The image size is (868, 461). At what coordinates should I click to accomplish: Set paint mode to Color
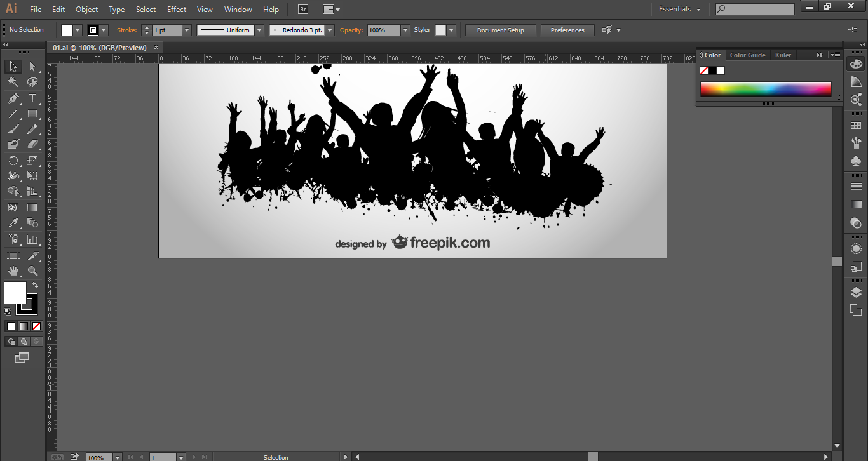[11, 326]
